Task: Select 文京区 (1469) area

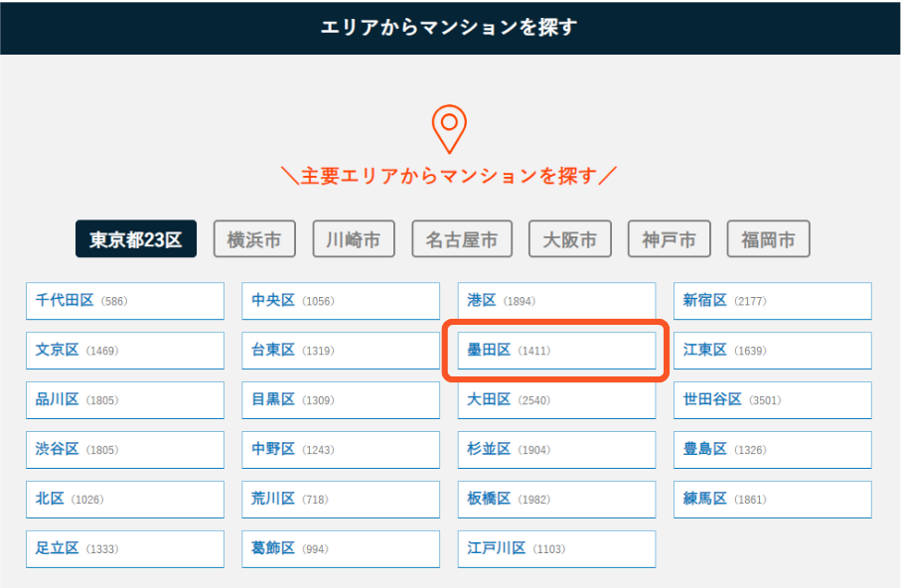Action: coord(125,351)
